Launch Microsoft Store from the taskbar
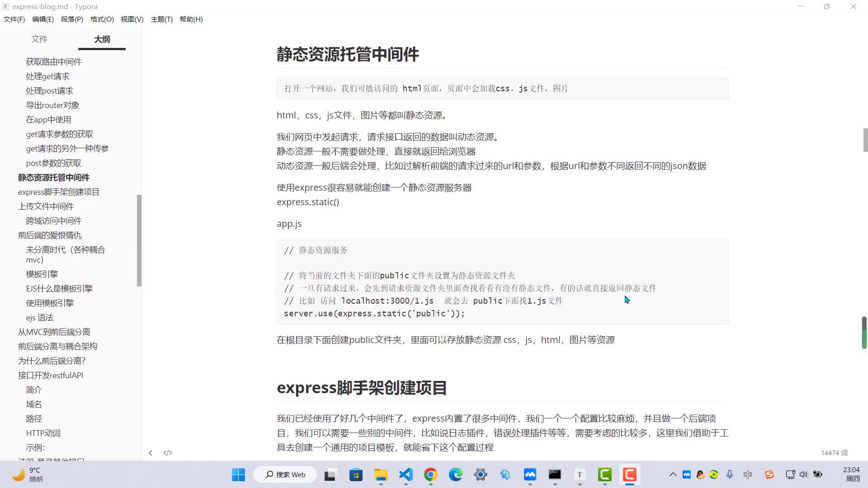 coord(356,474)
